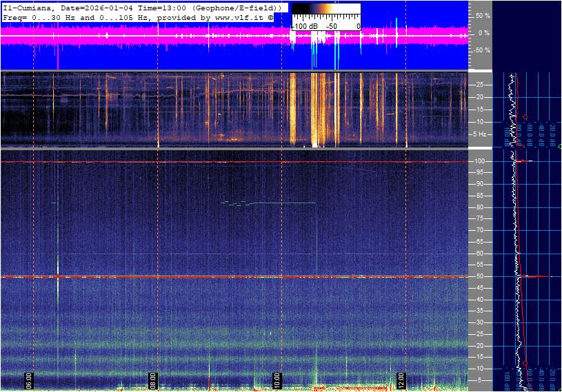562x392 pixels.
Task: Click the 75 Hz label on frequency axis
Action: (480, 218)
